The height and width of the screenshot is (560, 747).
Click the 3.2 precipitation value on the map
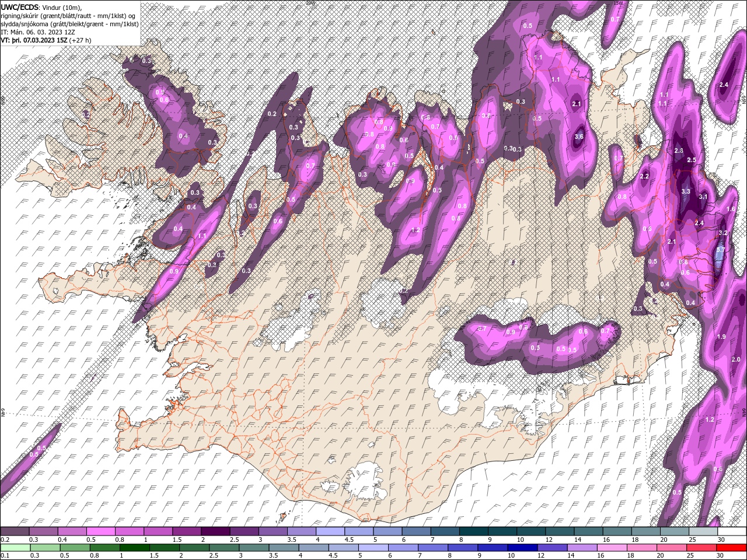723,233
